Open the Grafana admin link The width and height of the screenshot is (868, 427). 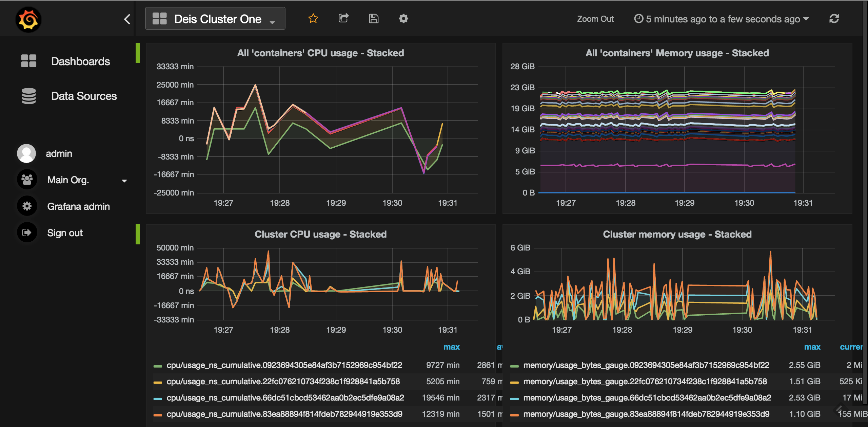coord(78,206)
